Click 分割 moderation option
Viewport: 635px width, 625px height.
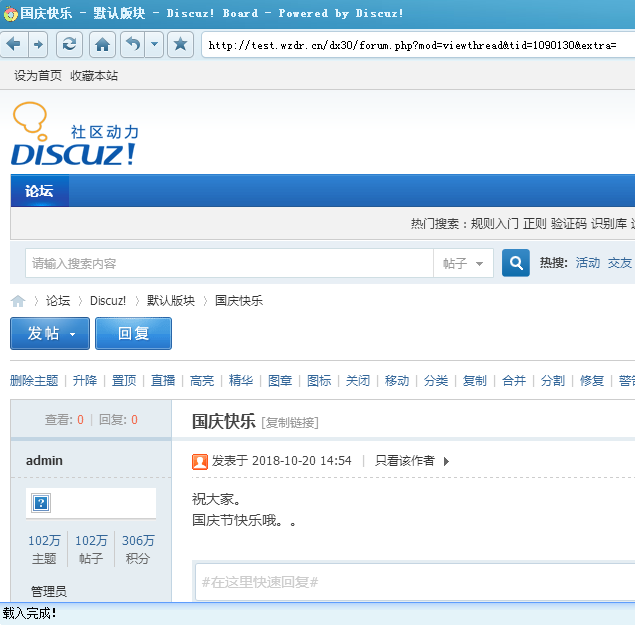553,381
